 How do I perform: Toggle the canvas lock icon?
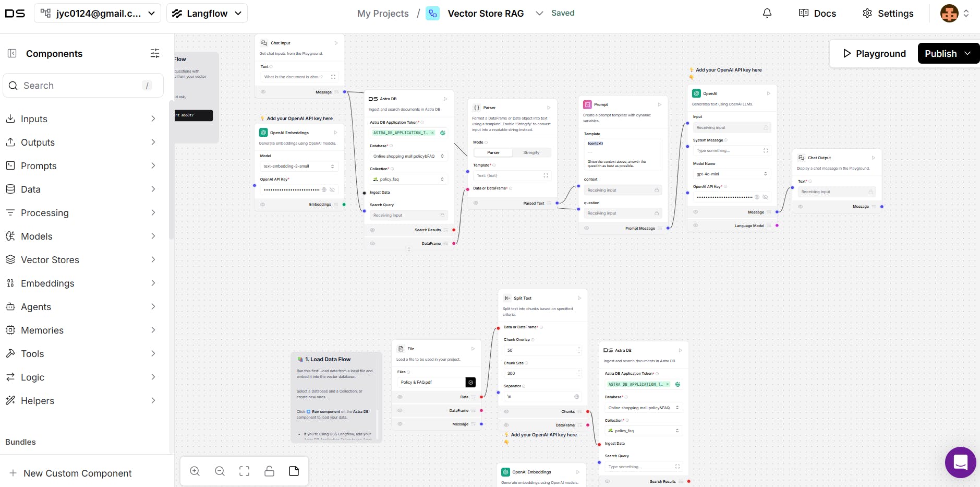tap(269, 471)
